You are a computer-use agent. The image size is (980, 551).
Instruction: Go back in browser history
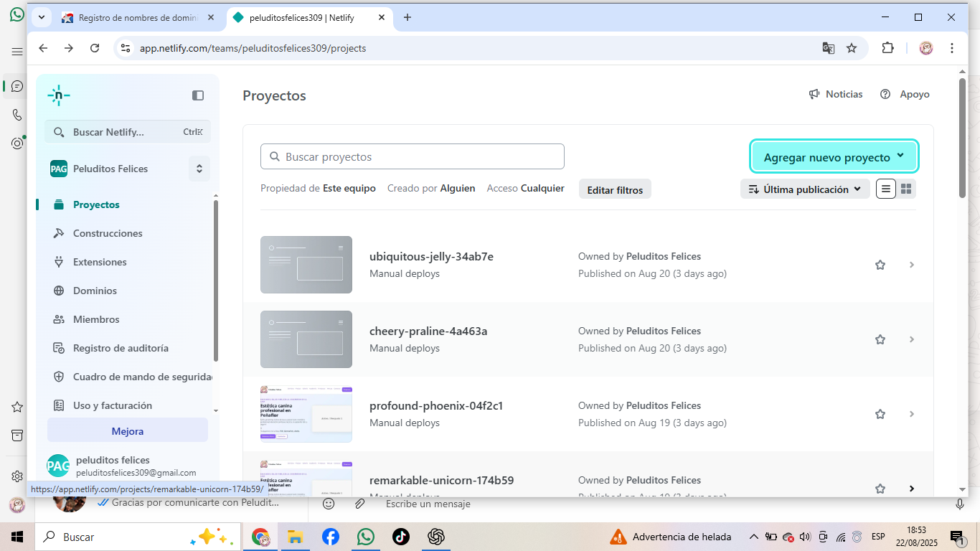click(x=43, y=48)
